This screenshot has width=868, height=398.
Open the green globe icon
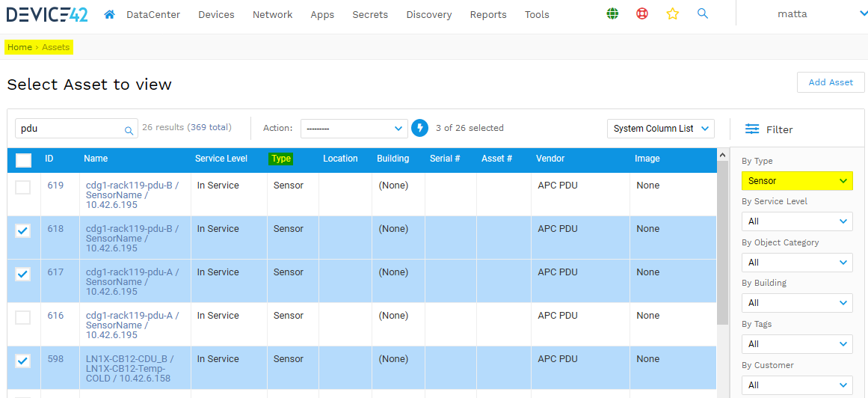pyautogui.click(x=612, y=14)
